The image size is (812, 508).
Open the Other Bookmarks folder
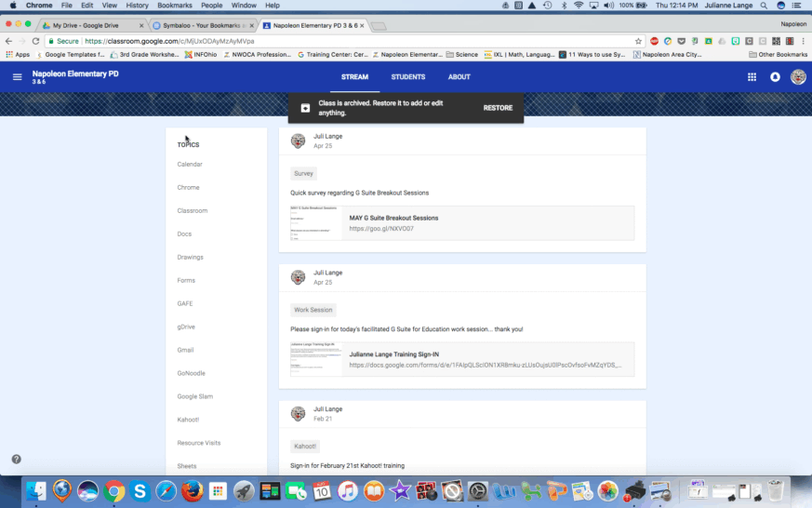778,54
